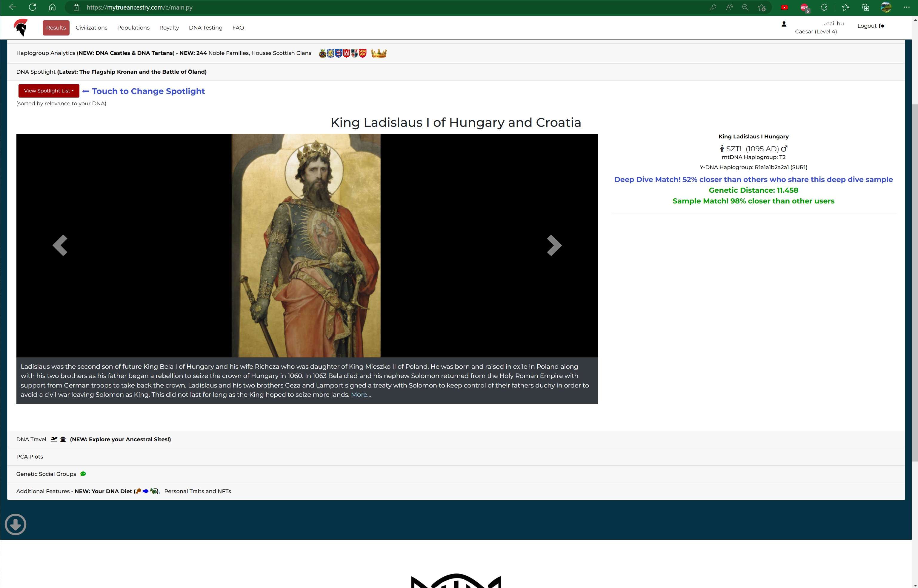Open the FAQ menu item
918x588 pixels.
238,27
